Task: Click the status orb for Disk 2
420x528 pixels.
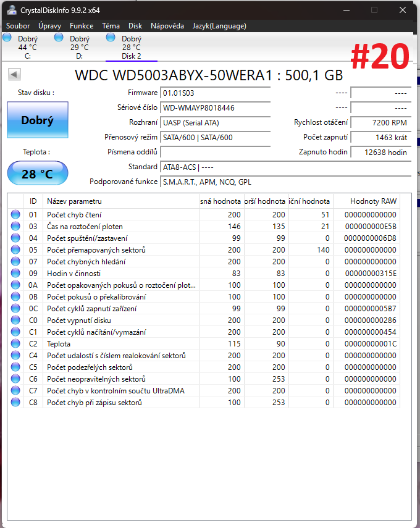Action: coord(111,38)
